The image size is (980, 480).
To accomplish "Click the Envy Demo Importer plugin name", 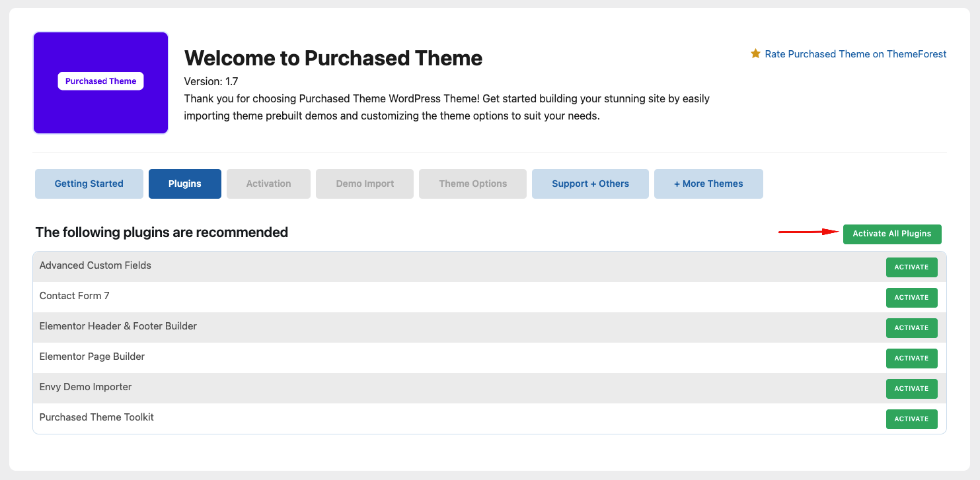I will [85, 387].
